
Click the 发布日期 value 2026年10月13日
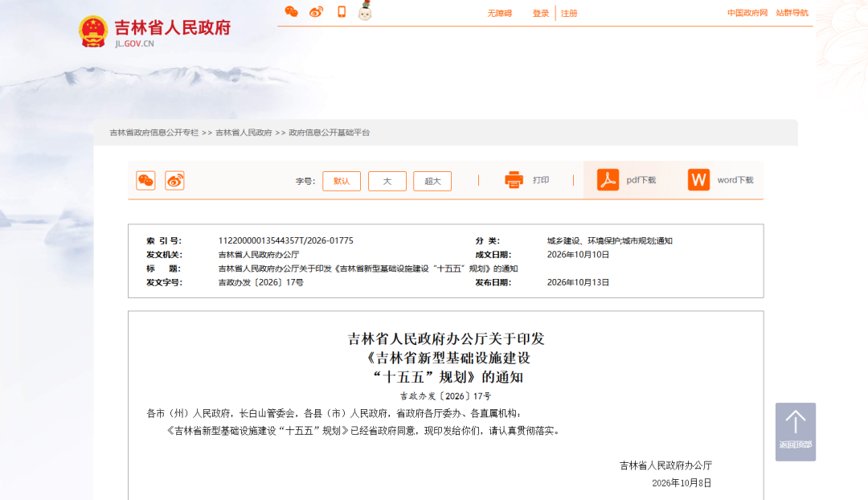click(578, 282)
